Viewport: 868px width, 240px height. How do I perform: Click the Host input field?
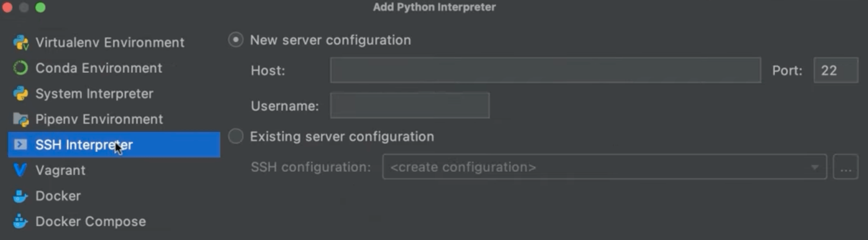coord(545,71)
